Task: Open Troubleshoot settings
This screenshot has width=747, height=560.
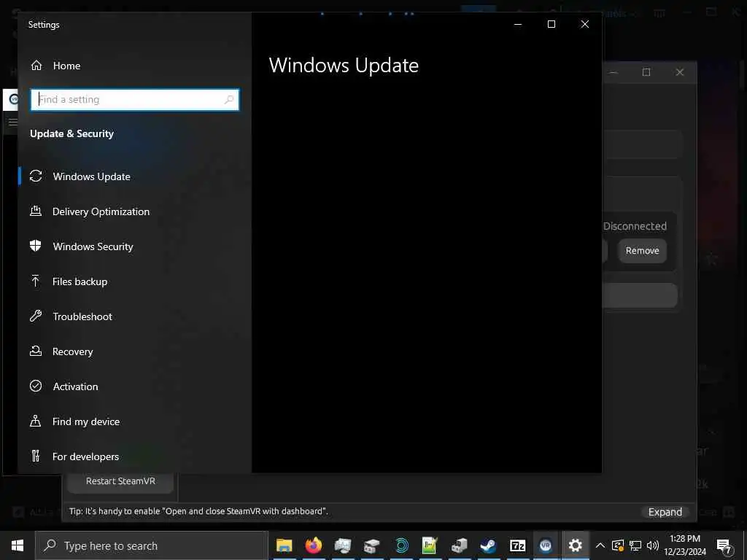Action: pos(82,316)
